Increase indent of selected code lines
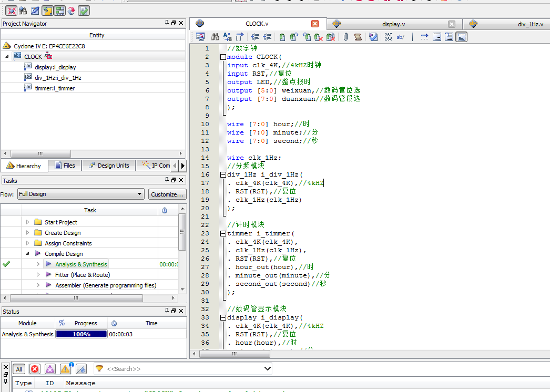The image size is (550, 392). click(x=255, y=37)
